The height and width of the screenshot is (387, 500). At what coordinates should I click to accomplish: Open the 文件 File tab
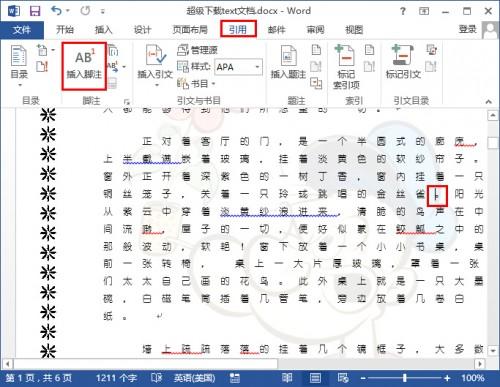coord(22,30)
